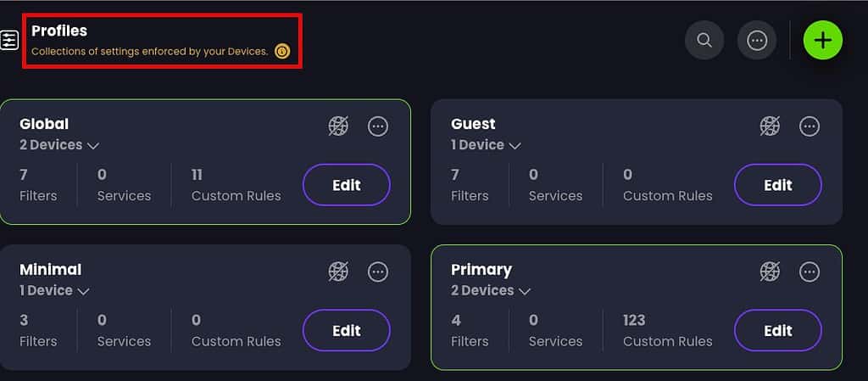
Task: Toggle the crossed globe icon on Primary
Action: coord(770,272)
